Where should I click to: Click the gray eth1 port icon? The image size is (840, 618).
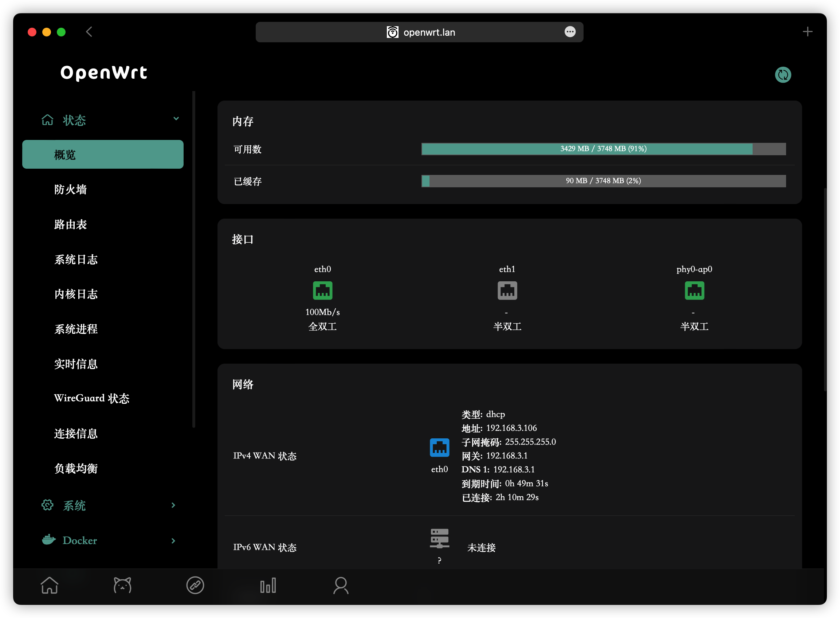507,290
